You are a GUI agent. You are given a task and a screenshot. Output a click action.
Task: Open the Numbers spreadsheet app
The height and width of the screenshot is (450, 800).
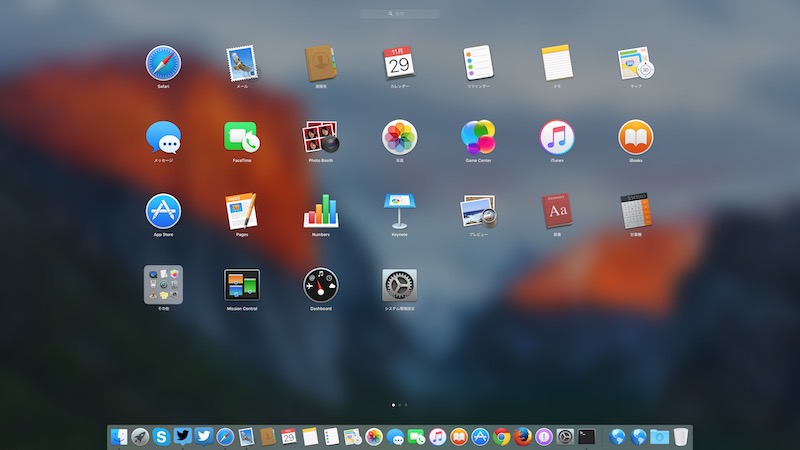click(321, 211)
